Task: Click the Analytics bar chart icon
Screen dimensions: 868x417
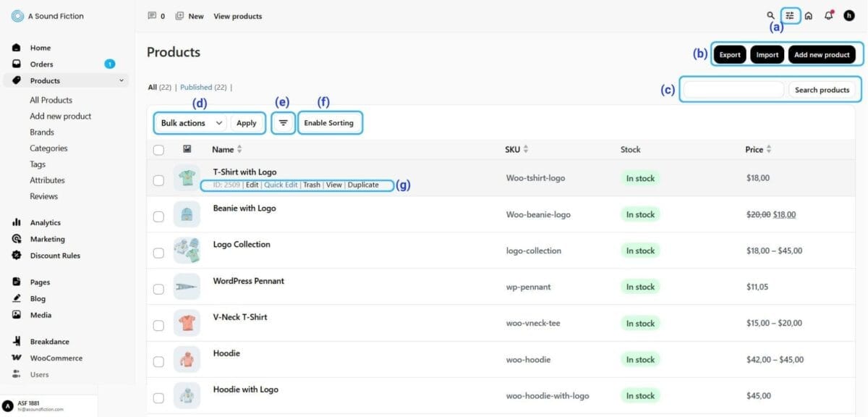Action: 17,222
